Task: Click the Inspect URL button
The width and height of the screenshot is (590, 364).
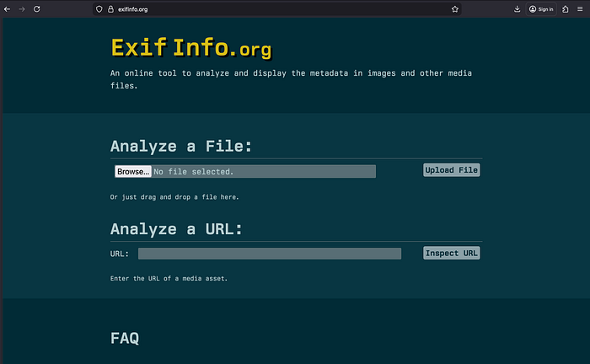Action: tap(452, 253)
